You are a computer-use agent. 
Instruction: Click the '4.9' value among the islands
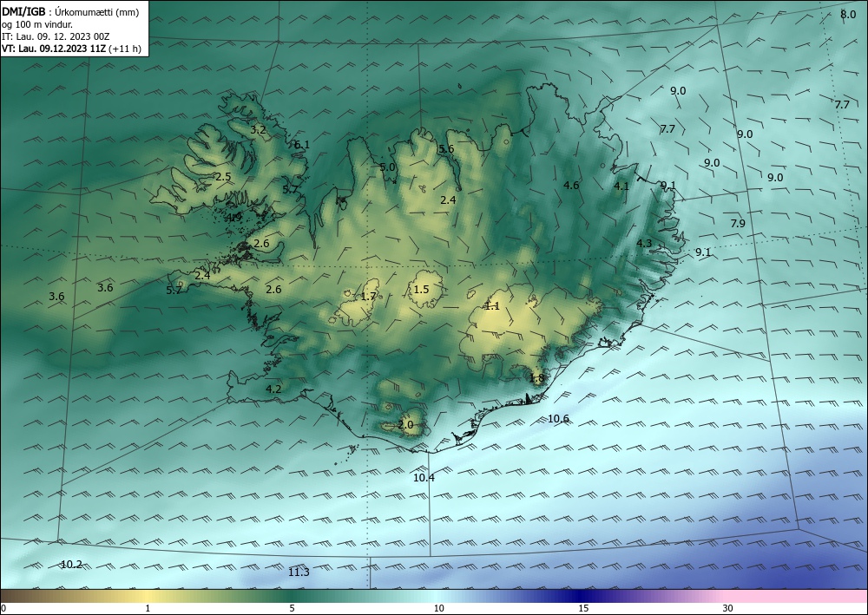[233, 218]
